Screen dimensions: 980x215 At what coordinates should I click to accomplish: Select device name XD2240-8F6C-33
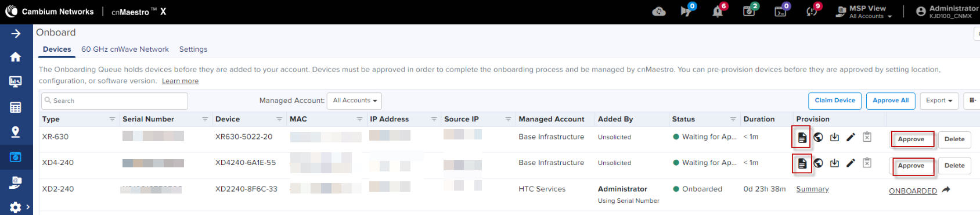(246, 189)
